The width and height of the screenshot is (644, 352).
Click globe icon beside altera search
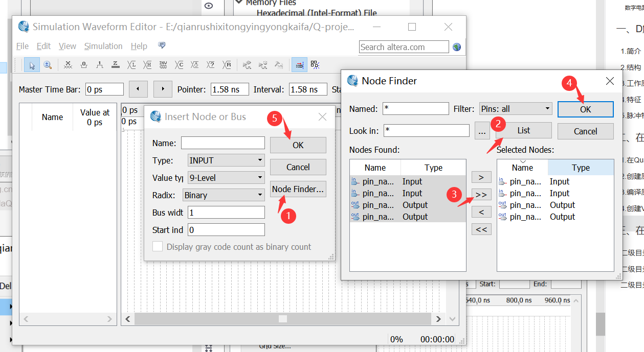click(457, 47)
